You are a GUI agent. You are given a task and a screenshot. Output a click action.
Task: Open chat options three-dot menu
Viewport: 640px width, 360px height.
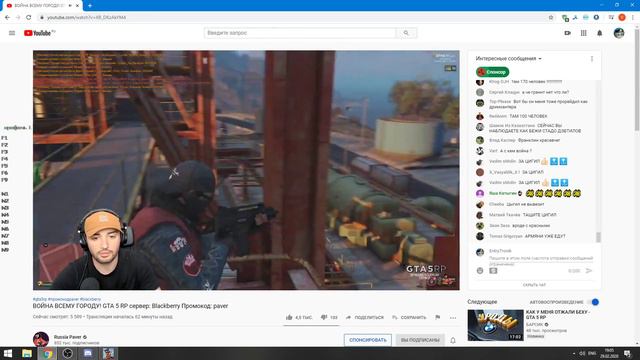[592, 59]
